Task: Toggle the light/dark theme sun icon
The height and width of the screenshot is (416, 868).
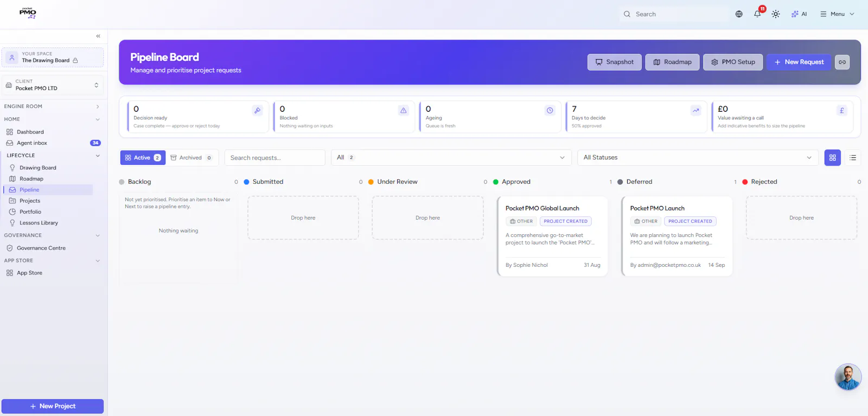Action: click(x=776, y=14)
